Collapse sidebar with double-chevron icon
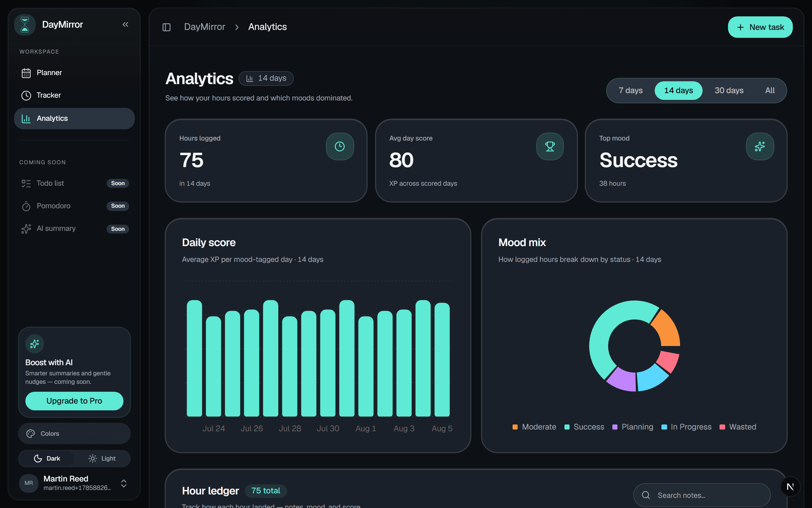The image size is (812, 508). click(x=125, y=25)
